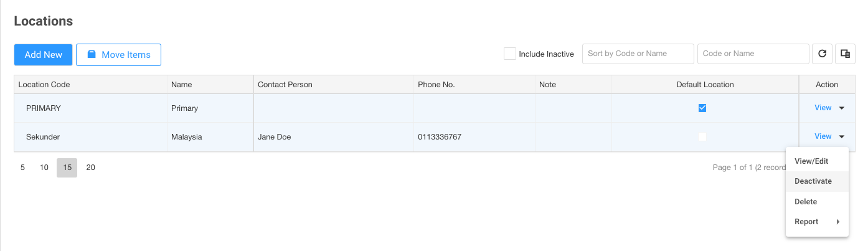Expand the action dropdown arrow for PRIMARY

(842, 108)
